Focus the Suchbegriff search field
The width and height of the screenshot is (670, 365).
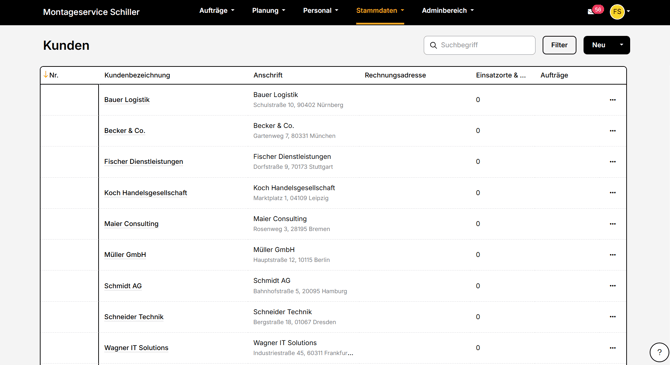(479, 45)
